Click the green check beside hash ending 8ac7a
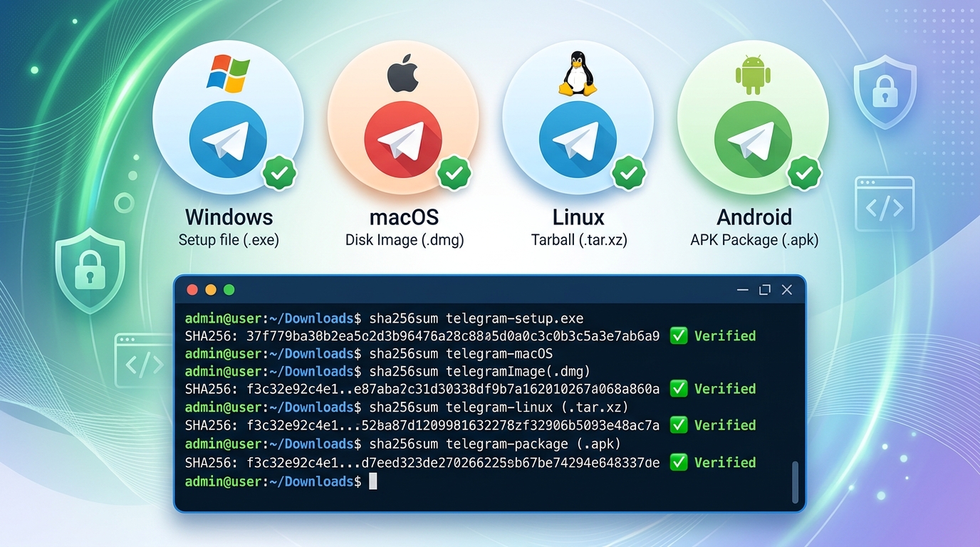This screenshot has height=547, width=980. pyautogui.click(x=679, y=425)
